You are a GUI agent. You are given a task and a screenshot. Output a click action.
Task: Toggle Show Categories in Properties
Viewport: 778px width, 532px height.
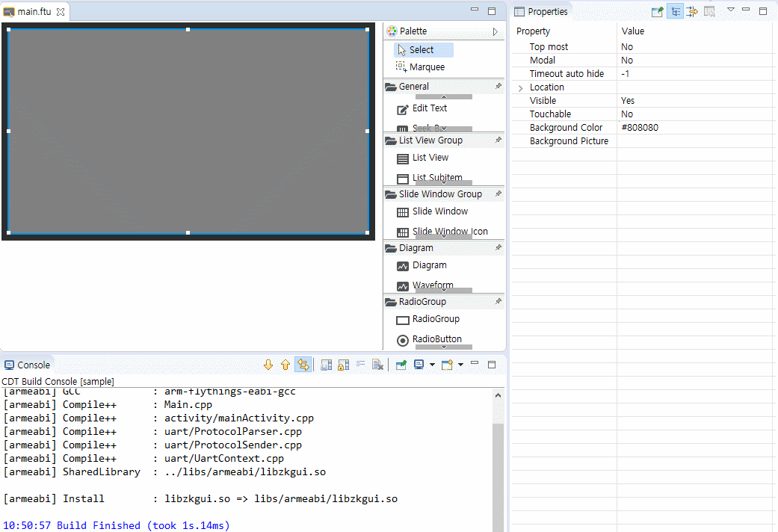pyautogui.click(x=676, y=11)
